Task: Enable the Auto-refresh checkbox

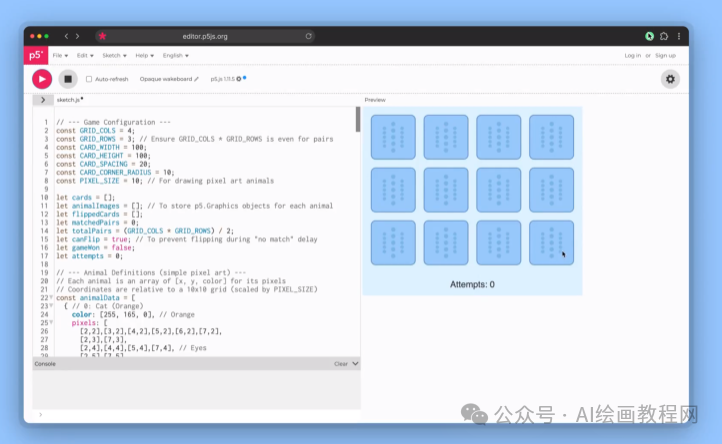Action: click(89, 79)
